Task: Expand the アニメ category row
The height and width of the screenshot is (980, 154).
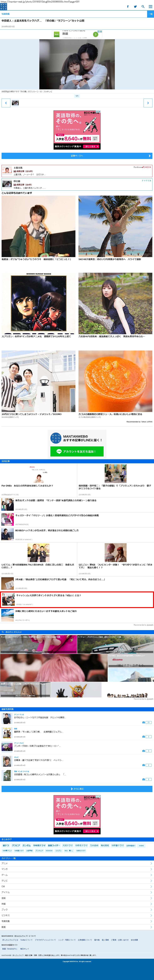Action: [77, 863]
